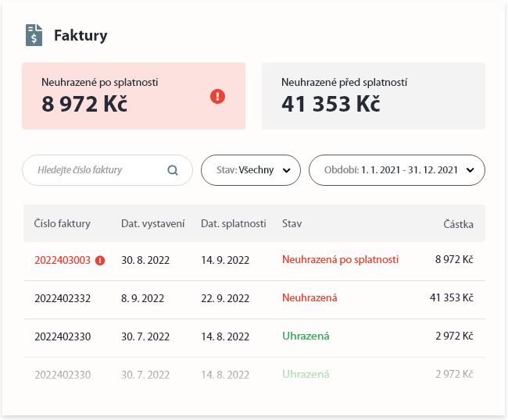The height and width of the screenshot is (420, 508).
Task: Select the Neuhrazené před splatností summary card
Action: 373,96
